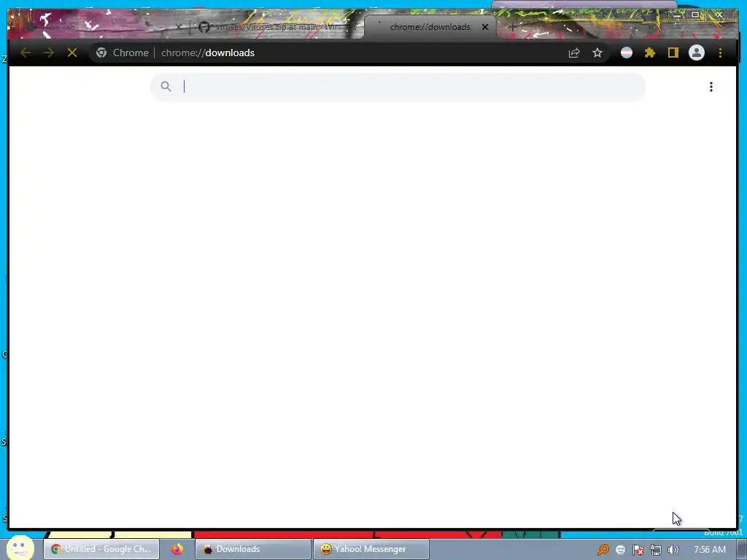Switch to Untitled - Google Chrome taskbar button
Screen dimensions: 747x560
(101, 549)
